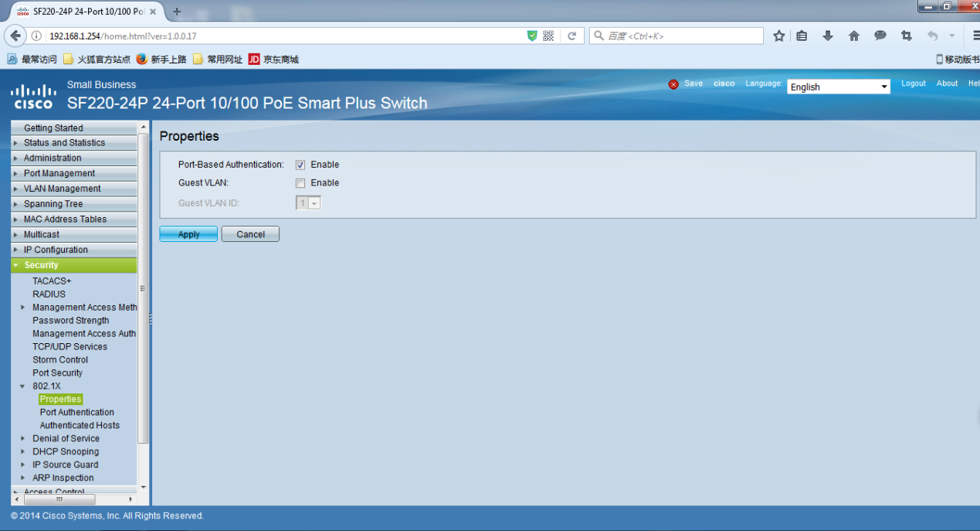
Task: Enable the Guest VLAN checkbox
Action: [300, 183]
